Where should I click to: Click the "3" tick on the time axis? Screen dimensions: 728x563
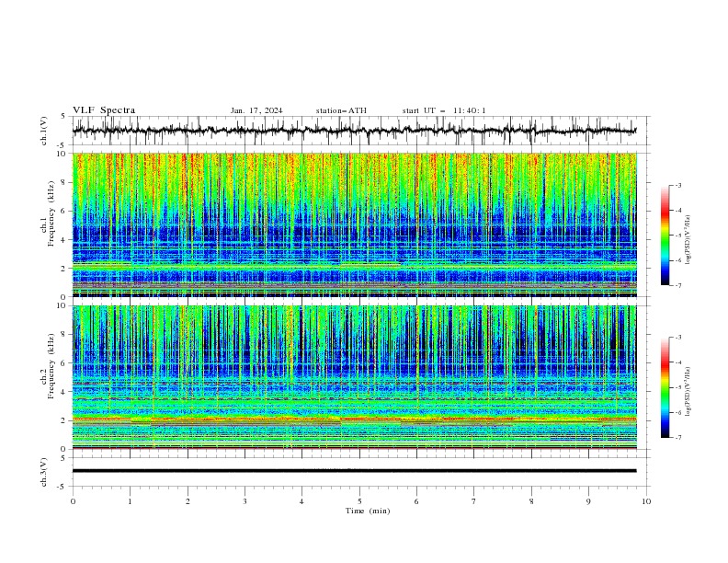tap(245, 501)
